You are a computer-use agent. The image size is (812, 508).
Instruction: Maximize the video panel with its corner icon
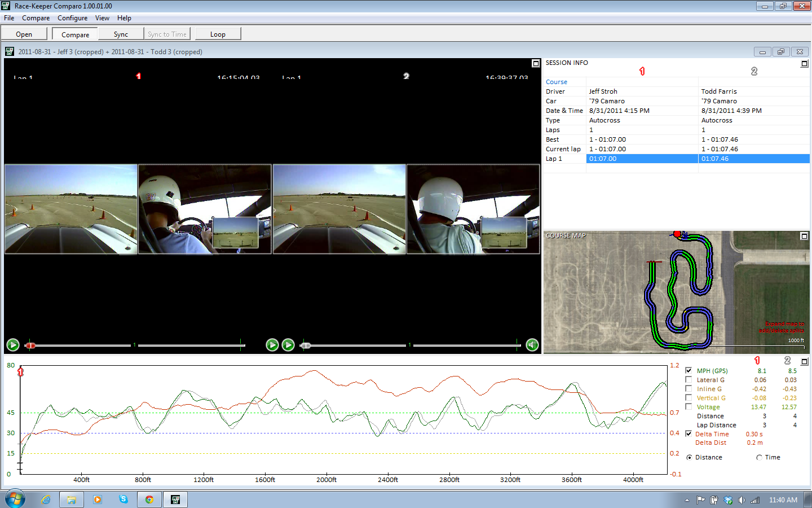click(536, 63)
